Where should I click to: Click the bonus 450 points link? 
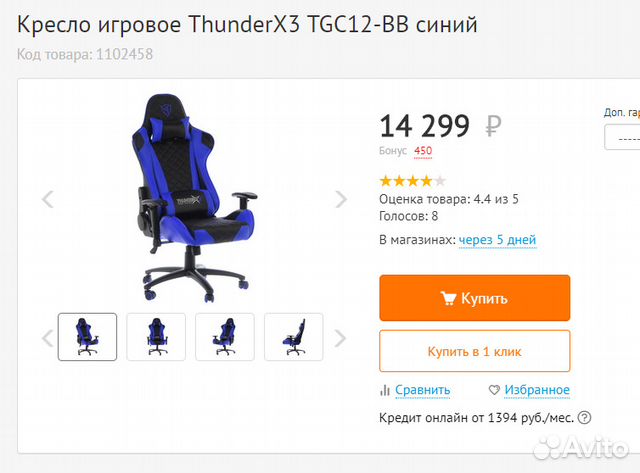point(423,151)
